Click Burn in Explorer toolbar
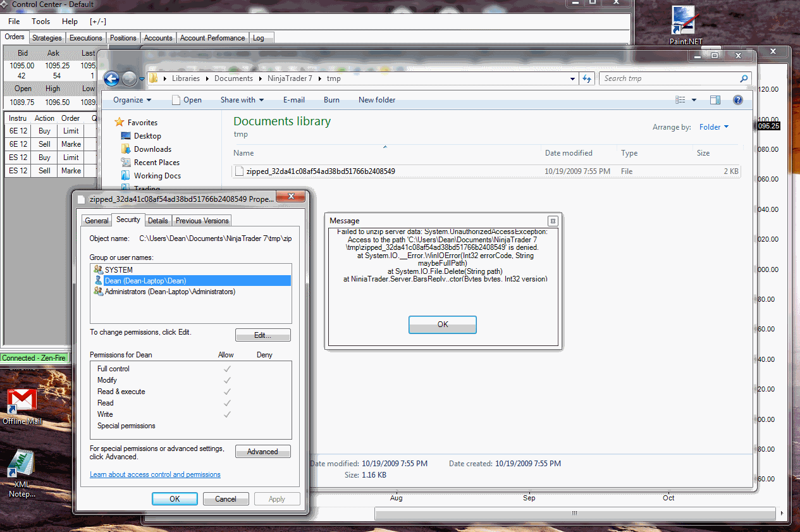Image resolution: width=800 pixels, height=532 pixels. coord(331,100)
